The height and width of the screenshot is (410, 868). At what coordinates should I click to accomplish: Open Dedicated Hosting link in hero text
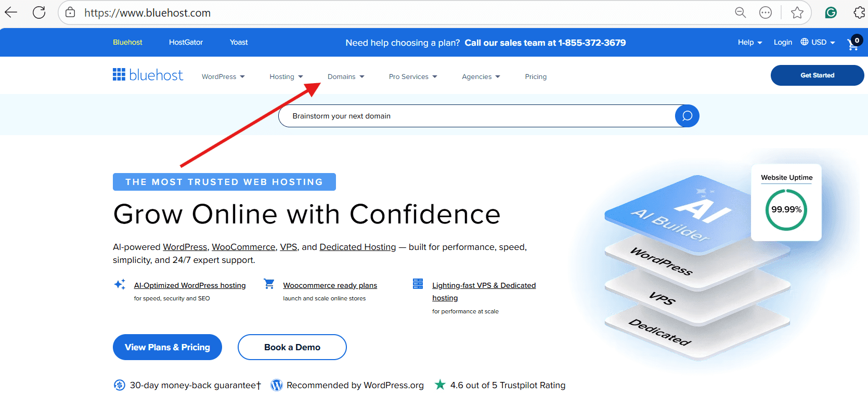[x=358, y=247]
